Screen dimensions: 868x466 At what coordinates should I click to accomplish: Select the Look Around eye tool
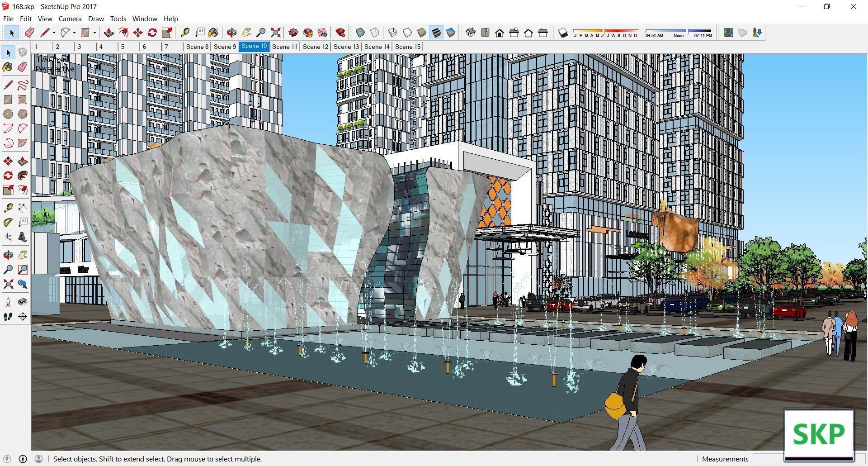tap(23, 302)
